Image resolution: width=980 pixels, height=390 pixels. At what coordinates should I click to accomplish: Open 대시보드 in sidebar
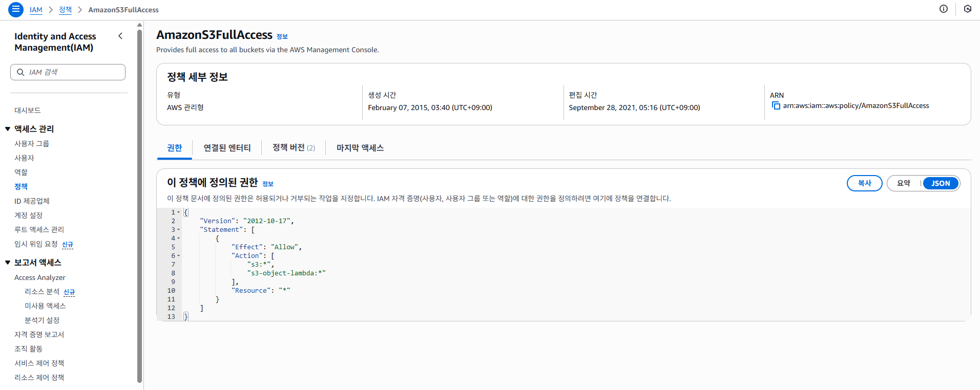[x=28, y=110]
